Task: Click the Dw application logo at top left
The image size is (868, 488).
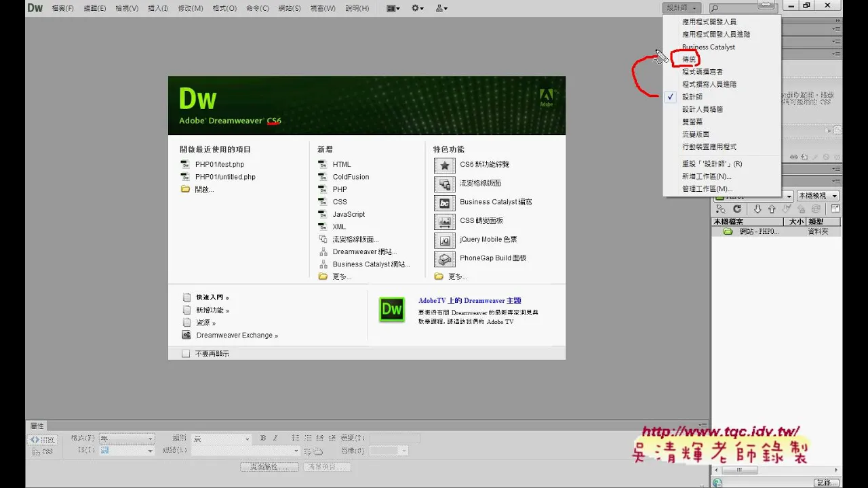Action: pyautogui.click(x=35, y=8)
